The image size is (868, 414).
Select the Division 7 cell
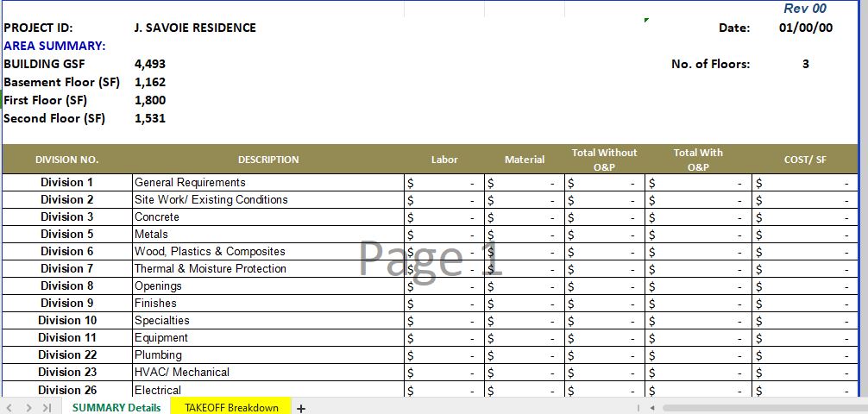pyautogui.click(x=67, y=268)
